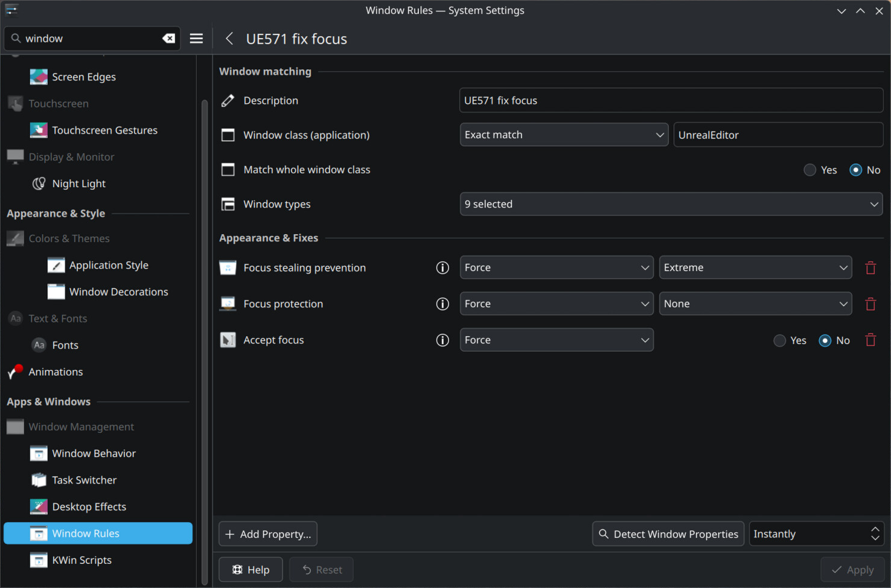Change the Exact match dropdown for window class

564,135
